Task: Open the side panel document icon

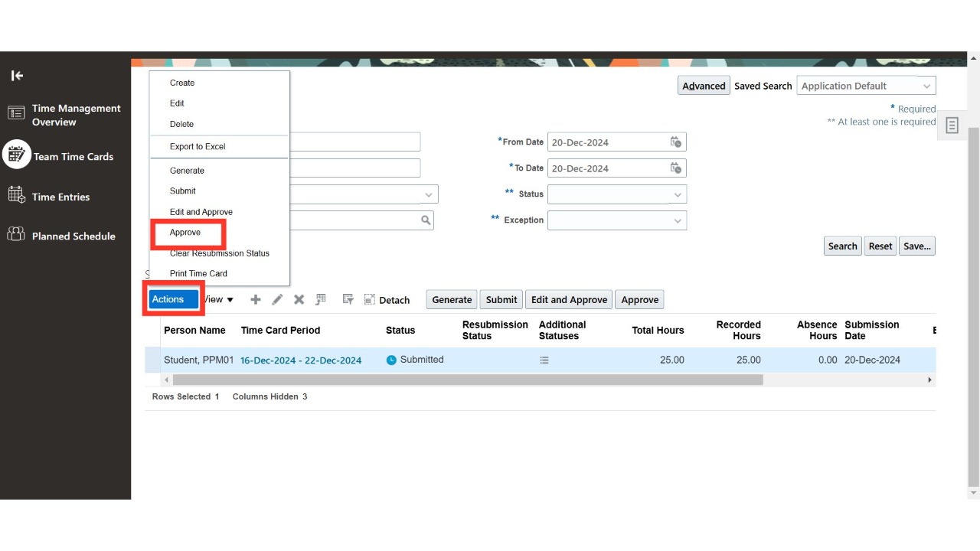Action: (x=952, y=126)
